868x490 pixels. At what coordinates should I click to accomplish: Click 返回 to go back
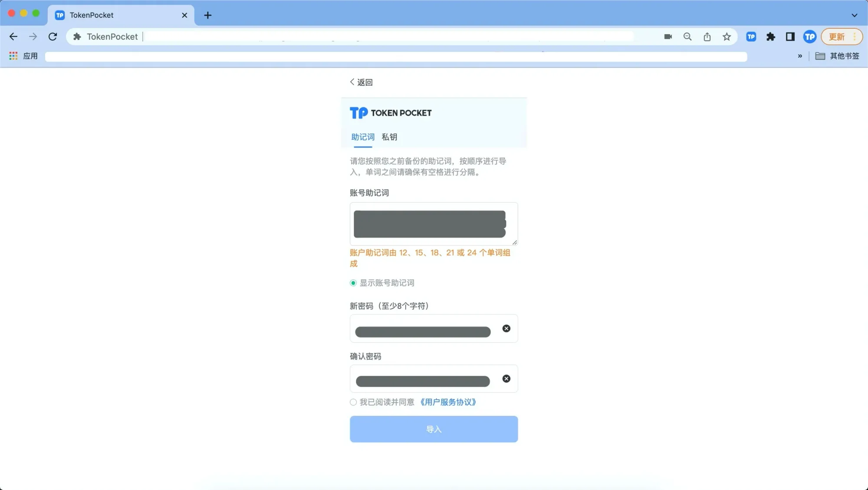point(361,82)
